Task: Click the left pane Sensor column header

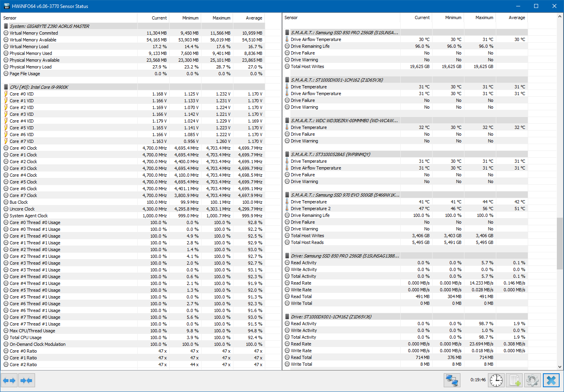Action: (69, 18)
